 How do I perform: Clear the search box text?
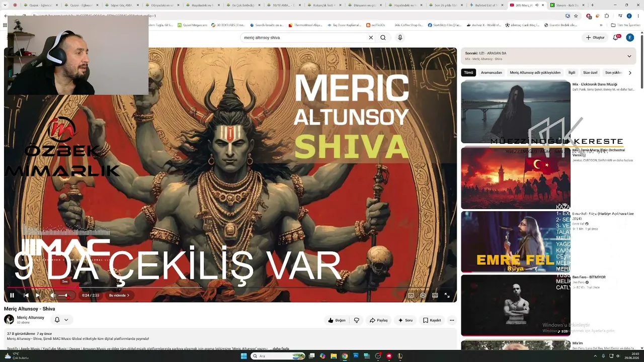(x=371, y=37)
